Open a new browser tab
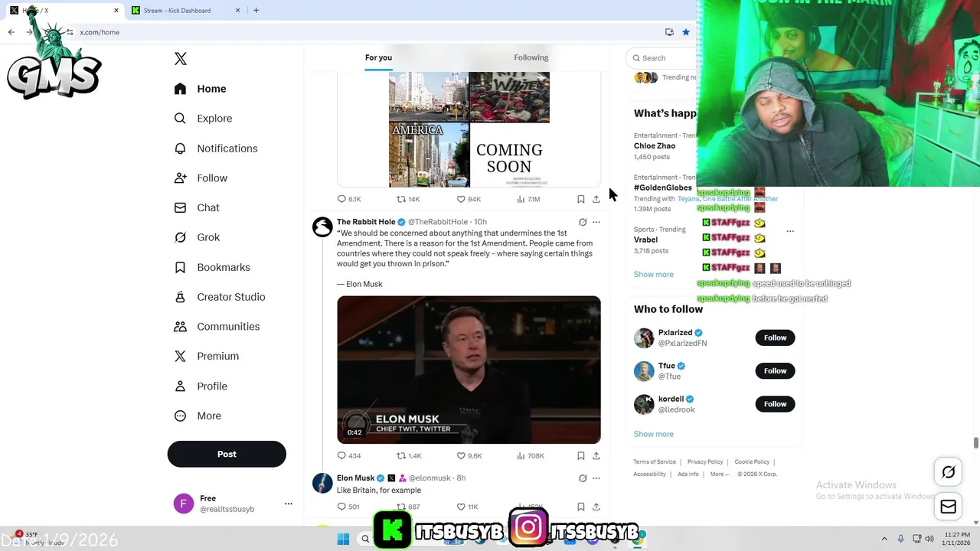 [256, 11]
